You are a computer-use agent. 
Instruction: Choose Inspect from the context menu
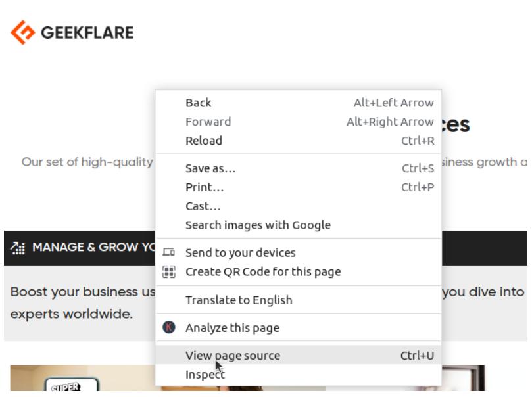tap(205, 375)
